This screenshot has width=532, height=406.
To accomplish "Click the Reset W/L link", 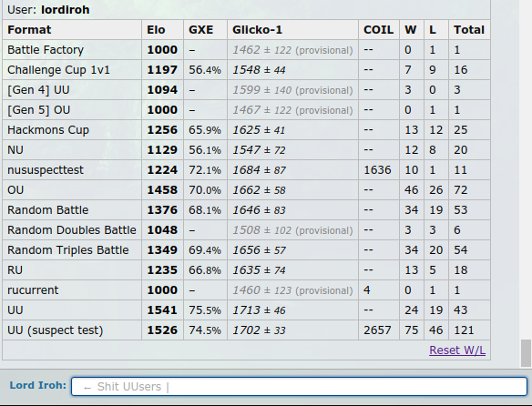I will pos(457,350).
